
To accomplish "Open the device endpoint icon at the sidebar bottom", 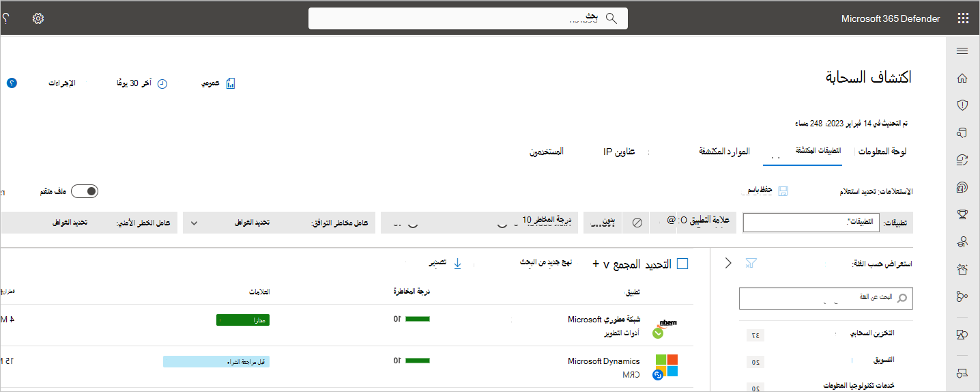I will (x=962, y=373).
